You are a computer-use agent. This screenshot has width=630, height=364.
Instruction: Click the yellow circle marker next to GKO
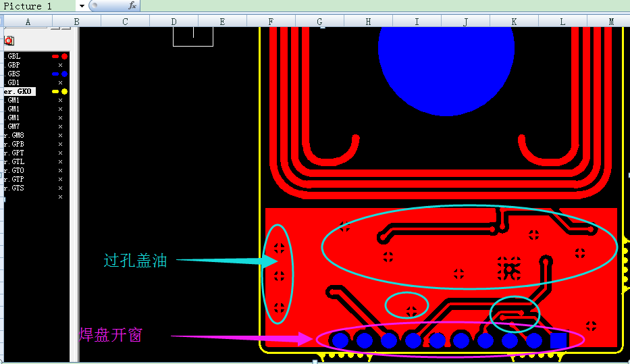[64, 91]
